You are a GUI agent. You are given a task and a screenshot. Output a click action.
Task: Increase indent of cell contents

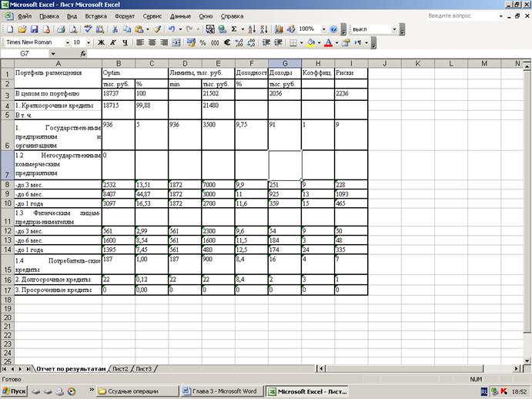click(x=278, y=42)
